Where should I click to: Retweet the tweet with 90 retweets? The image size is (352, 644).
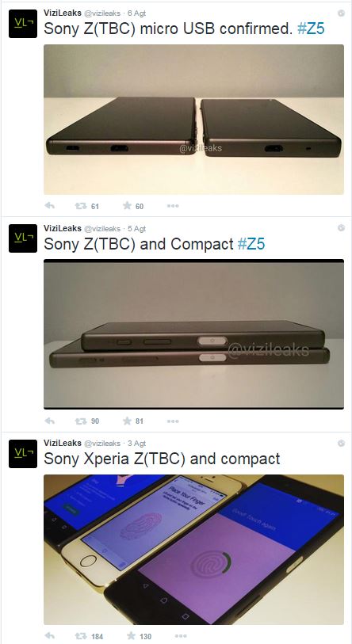pyautogui.click(x=81, y=421)
